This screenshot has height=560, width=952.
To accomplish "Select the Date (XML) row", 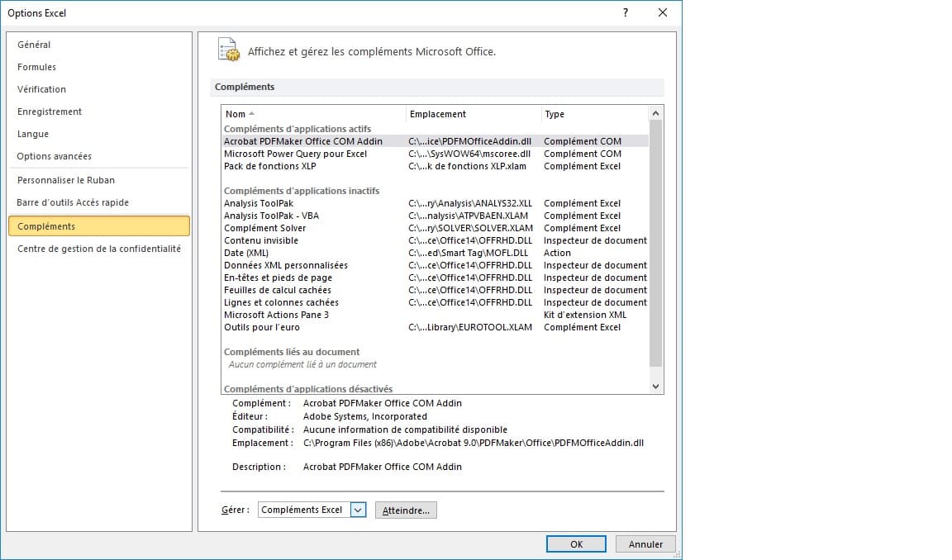I will tap(436, 253).
